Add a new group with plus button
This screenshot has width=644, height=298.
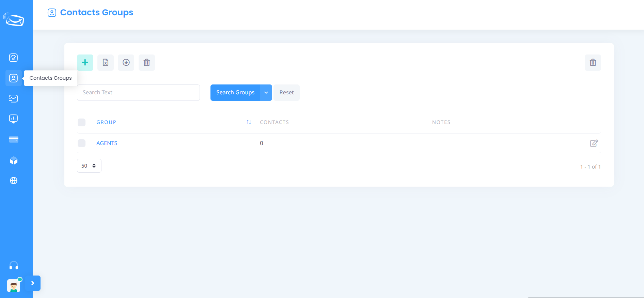tap(85, 63)
